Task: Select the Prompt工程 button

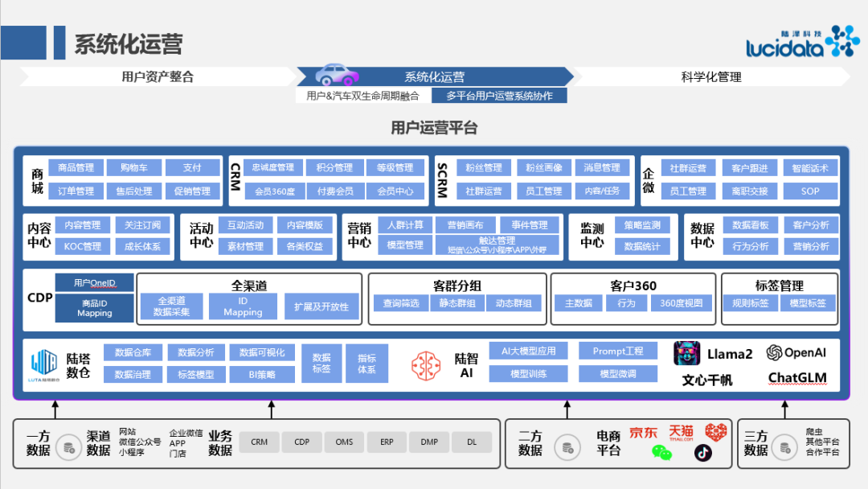Action: point(618,351)
